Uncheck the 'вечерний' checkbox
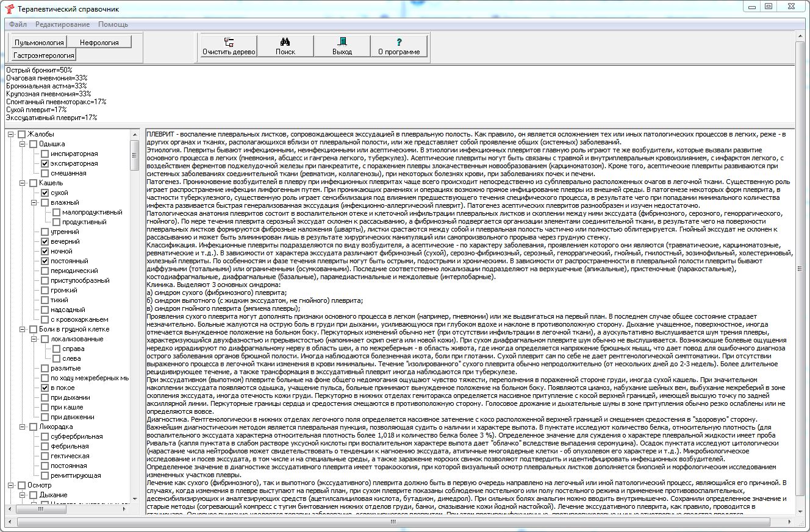810x532 pixels. pos(45,241)
